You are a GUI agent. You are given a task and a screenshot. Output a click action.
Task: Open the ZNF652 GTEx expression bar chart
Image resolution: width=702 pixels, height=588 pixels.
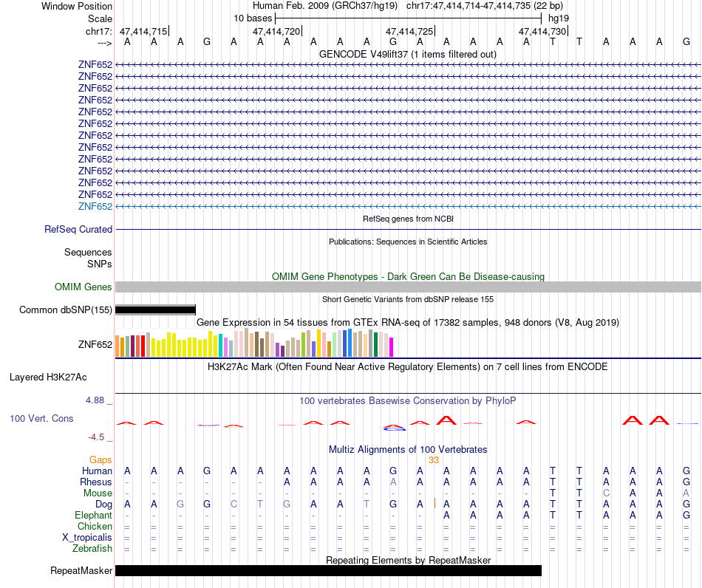(x=254, y=343)
